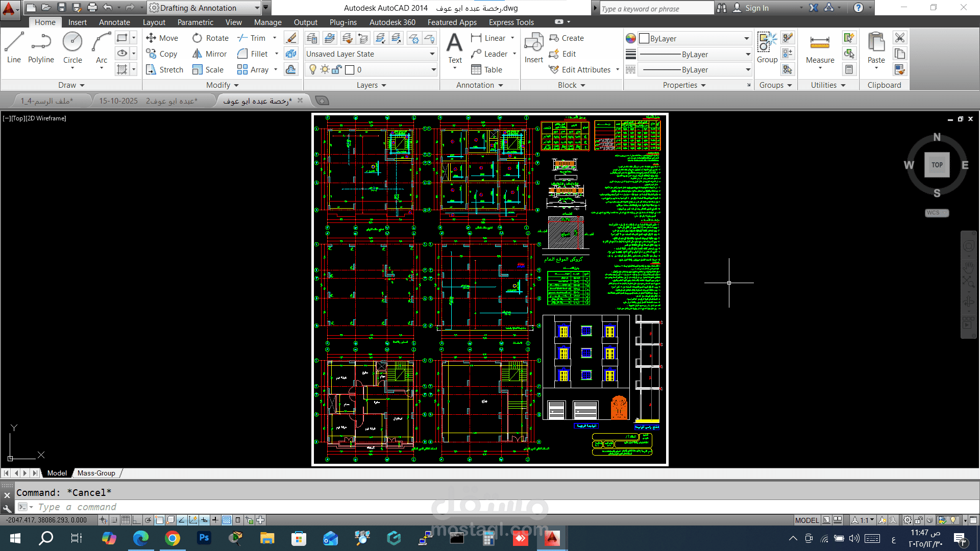The image size is (980, 551).
Task: Open Unsaved Layer State dropdown
Action: tap(371, 54)
